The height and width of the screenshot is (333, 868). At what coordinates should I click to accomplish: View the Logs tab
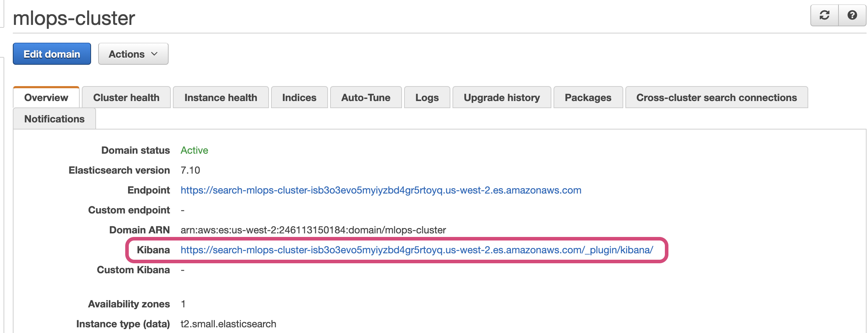[427, 97]
